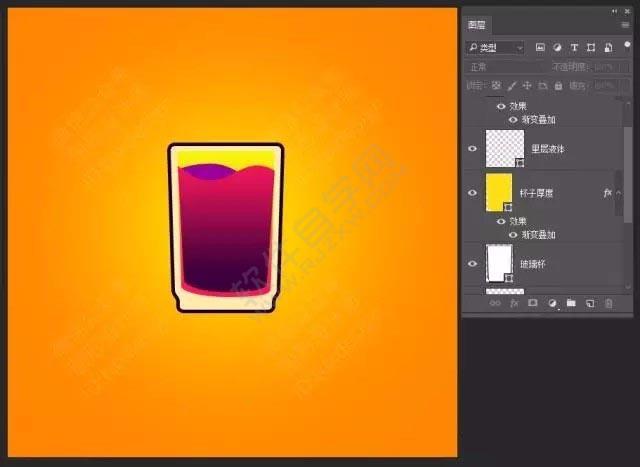This screenshot has height=467, width=640.
Task: Select the 玻璃杯 layer name
Action: (533, 264)
